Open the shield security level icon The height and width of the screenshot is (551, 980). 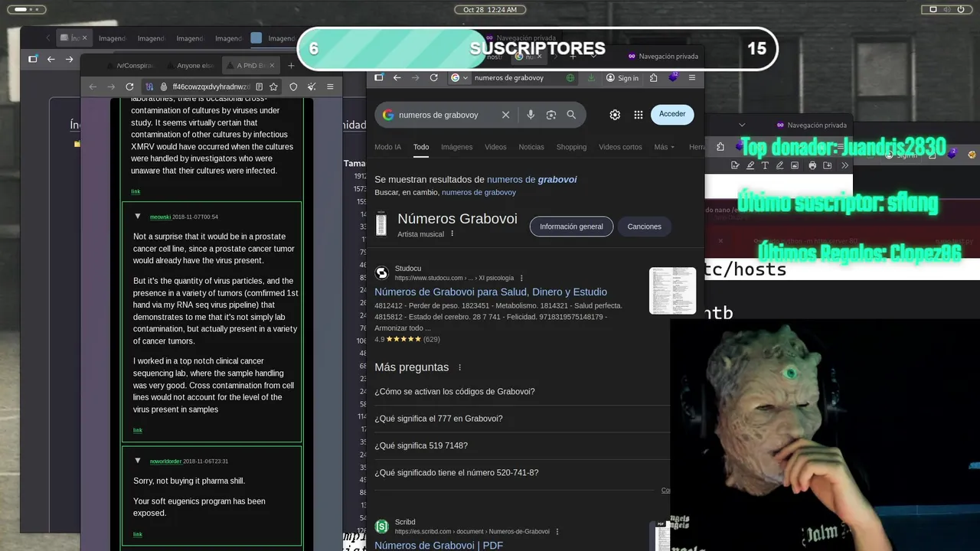pyautogui.click(x=293, y=86)
